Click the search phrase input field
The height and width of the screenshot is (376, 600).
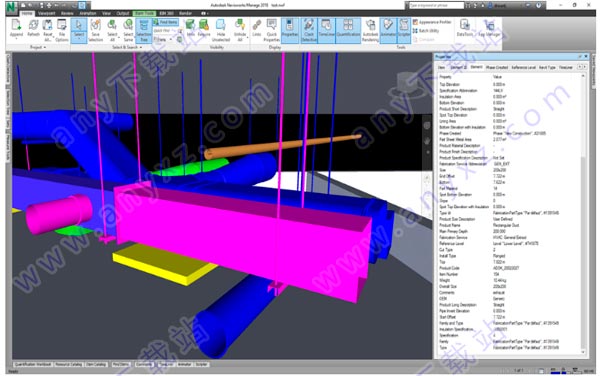[x=436, y=6]
